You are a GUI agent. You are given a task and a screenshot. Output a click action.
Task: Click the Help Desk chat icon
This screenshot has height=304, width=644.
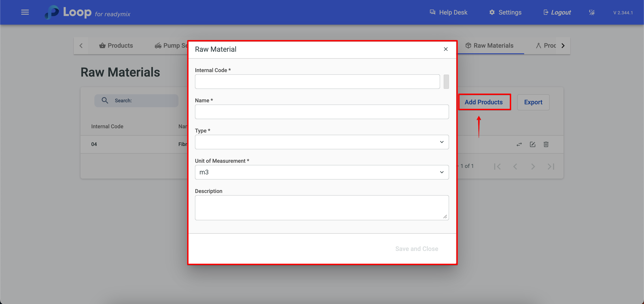click(x=432, y=12)
